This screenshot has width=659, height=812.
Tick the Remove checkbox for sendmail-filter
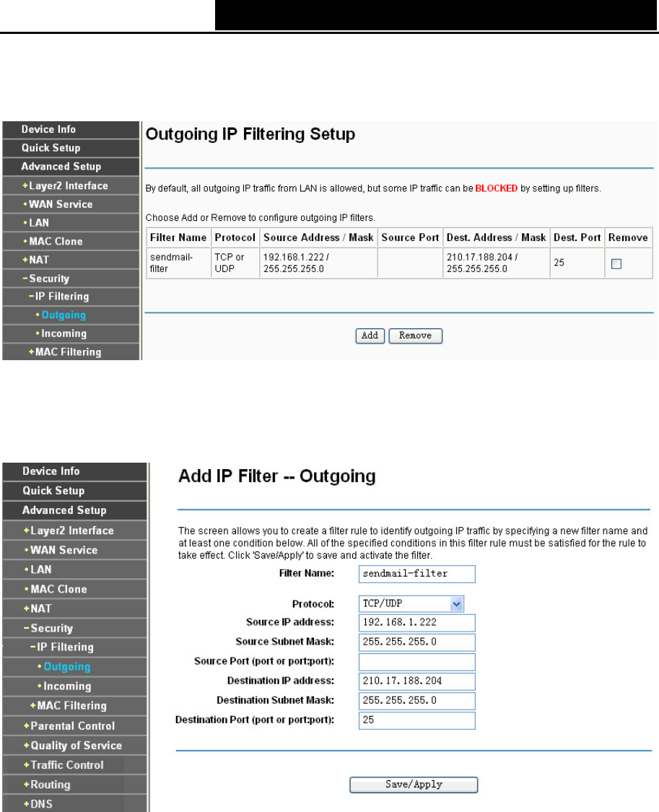click(616, 264)
